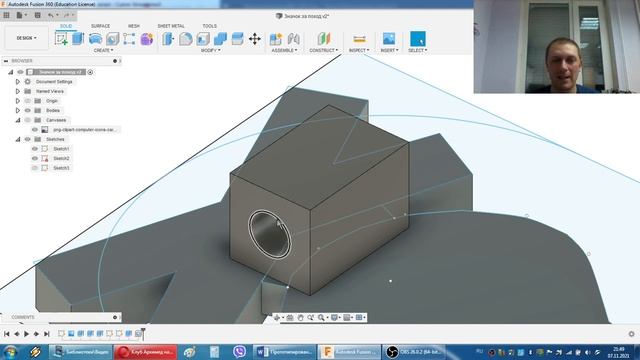
Task: Switch to the TOOLS tab
Action: pos(210,26)
